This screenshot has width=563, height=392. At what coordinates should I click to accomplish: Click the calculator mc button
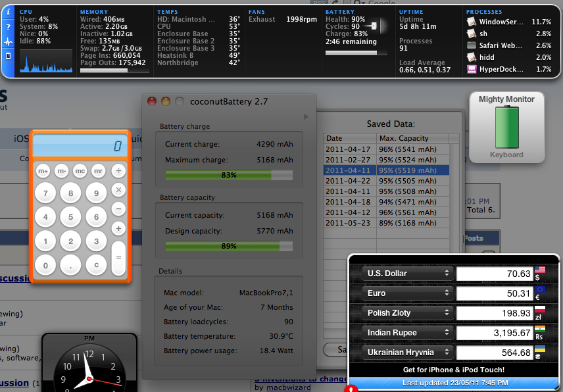pyautogui.click(x=80, y=171)
